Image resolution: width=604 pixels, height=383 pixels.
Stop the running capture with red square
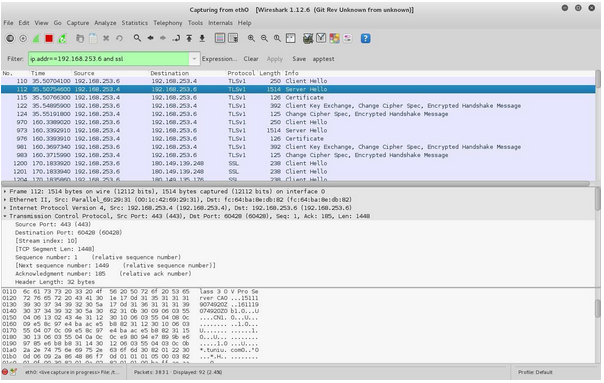49,39
